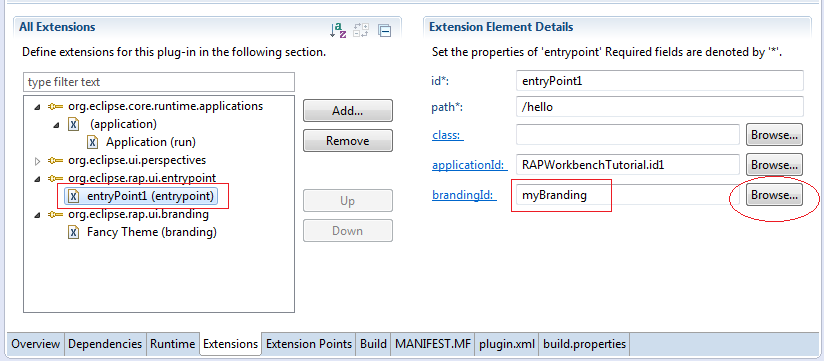This screenshot has height=361, width=824.
Task: Click the org.eclipse.rap.ui.branding extension icon
Action: click(x=54, y=214)
